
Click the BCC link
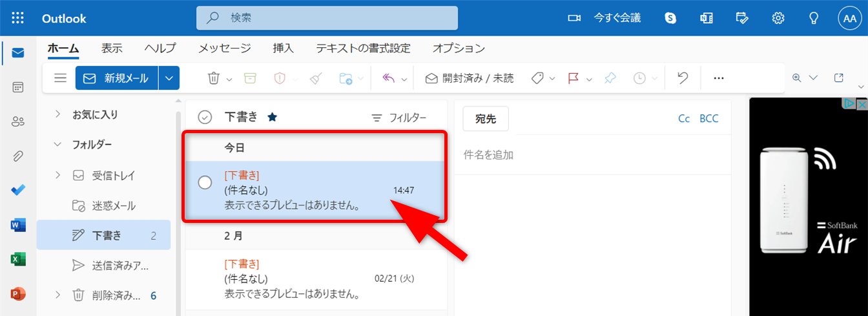coord(708,119)
